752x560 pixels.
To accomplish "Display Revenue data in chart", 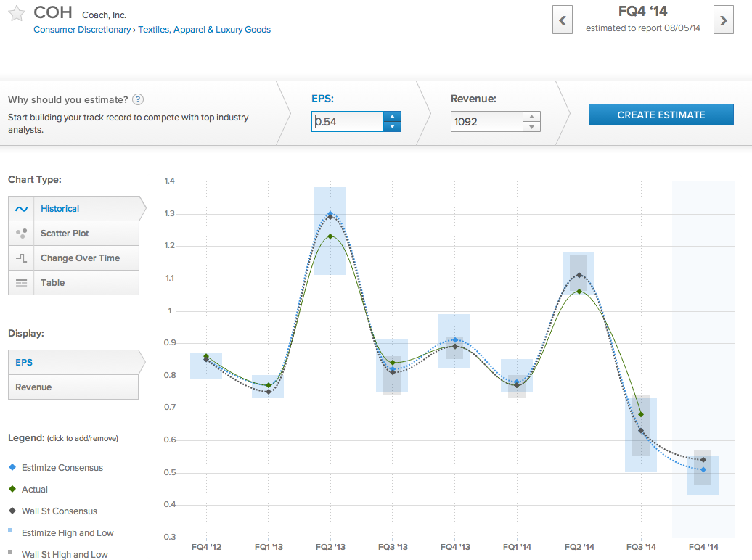I will 73,387.
